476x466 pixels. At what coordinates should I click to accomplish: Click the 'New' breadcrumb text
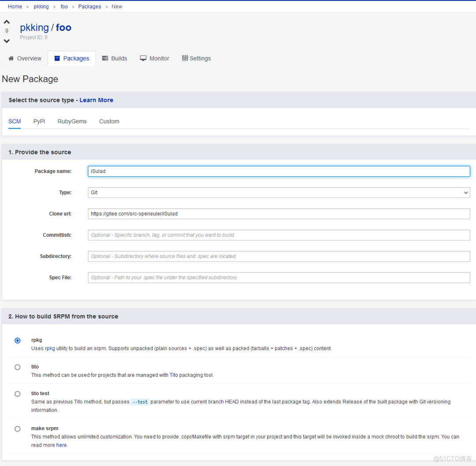click(x=117, y=7)
